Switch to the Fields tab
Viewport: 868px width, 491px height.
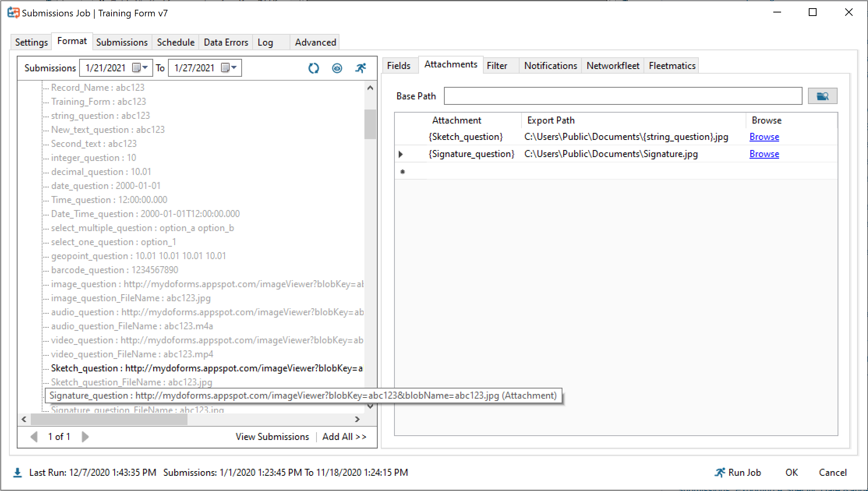(x=399, y=65)
